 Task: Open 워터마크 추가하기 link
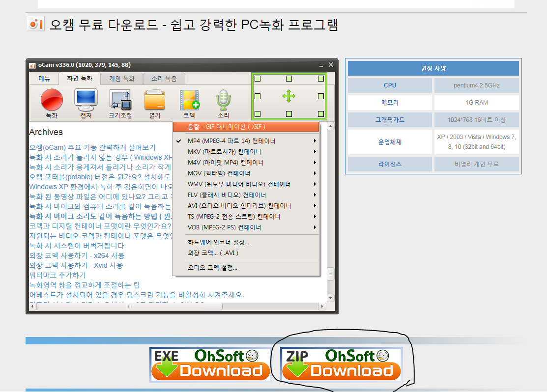tap(58, 275)
